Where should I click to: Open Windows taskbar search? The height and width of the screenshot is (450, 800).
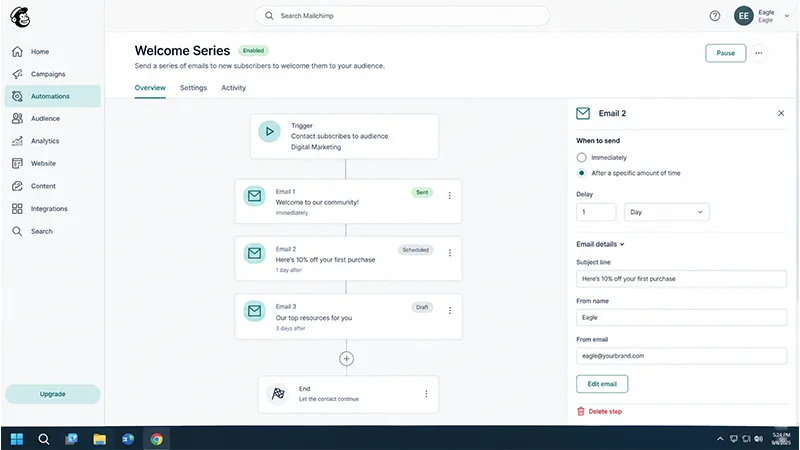click(44, 439)
